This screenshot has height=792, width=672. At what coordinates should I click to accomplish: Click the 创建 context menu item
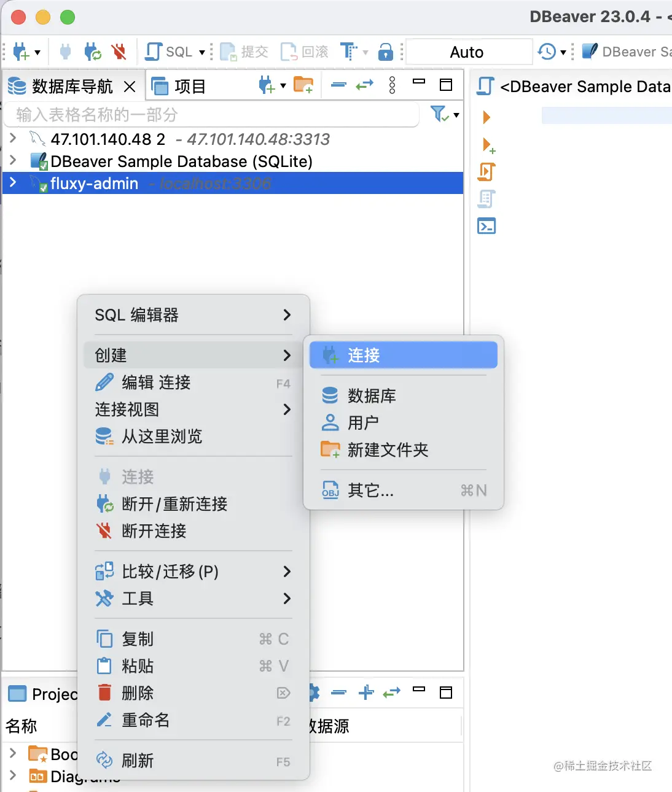(x=193, y=355)
